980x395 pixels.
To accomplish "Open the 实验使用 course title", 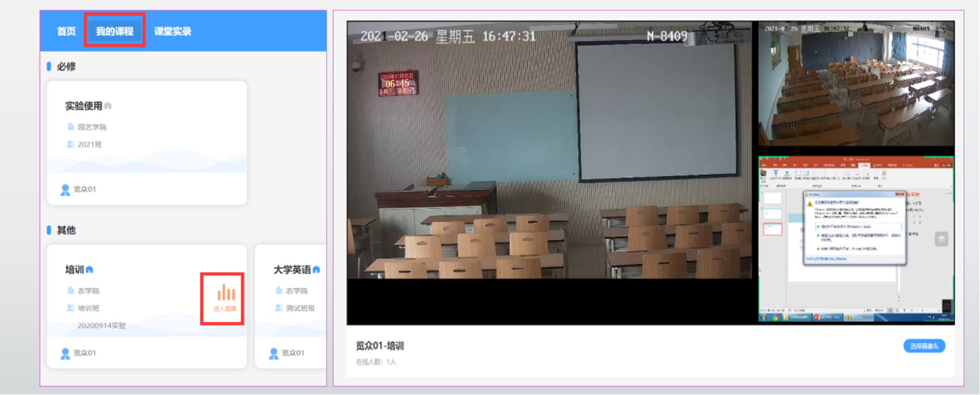I will [x=83, y=106].
